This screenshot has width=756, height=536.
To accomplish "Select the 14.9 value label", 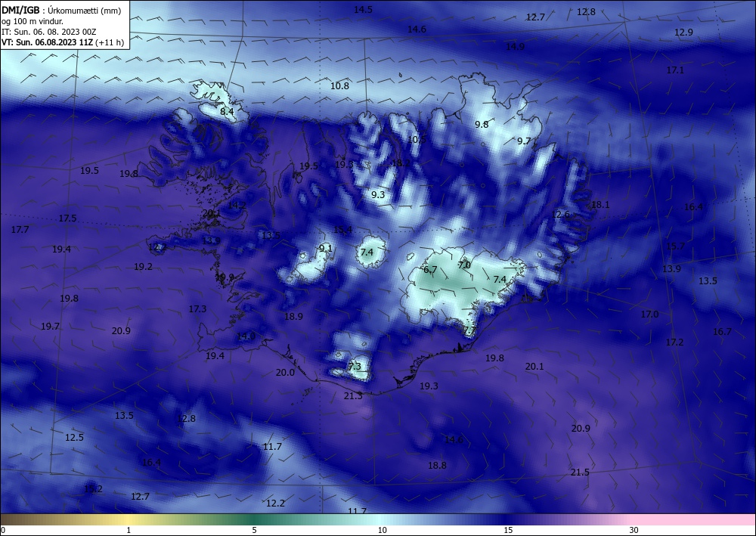I will coord(515,47).
